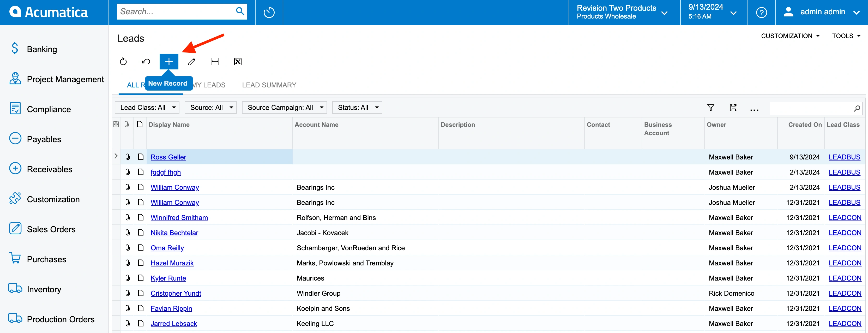
Task: Click the filter funnel icon
Action: (x=711, y=108)
